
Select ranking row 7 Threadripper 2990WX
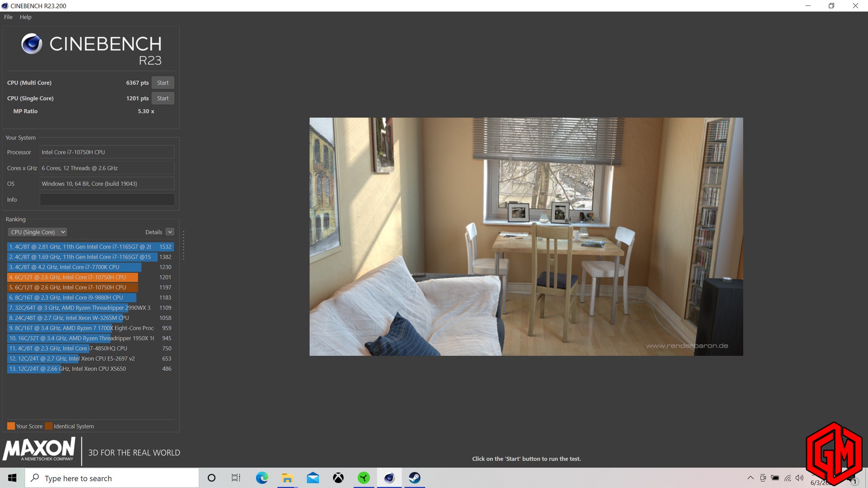coord(90,308)
